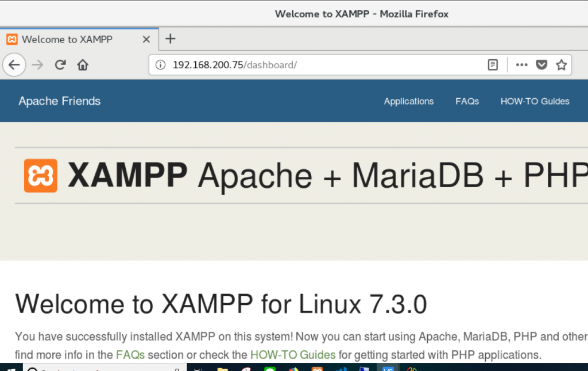This screenshot has height=371, width=588.
Task: Open the page actions menu
Action: (x=521, y=65)
